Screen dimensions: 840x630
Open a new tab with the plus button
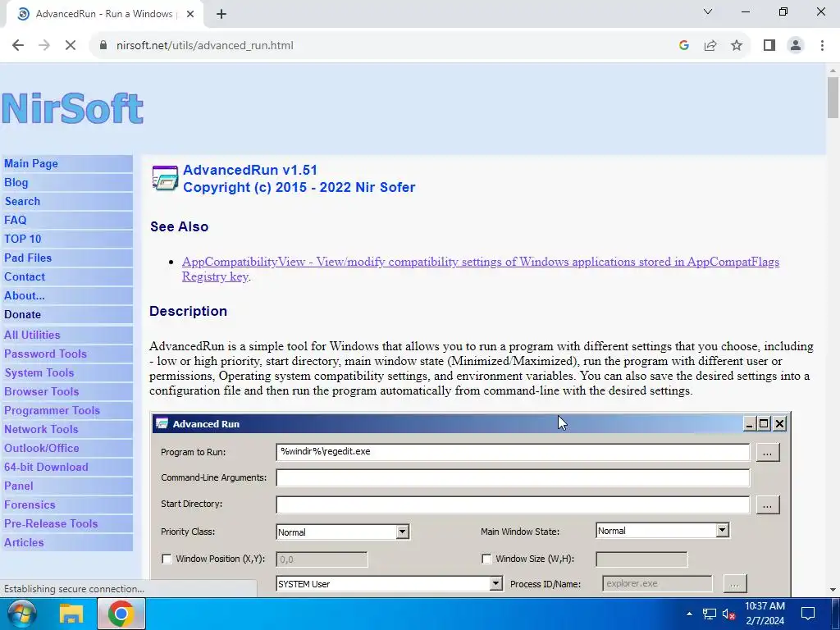click(x=221, y=14)
